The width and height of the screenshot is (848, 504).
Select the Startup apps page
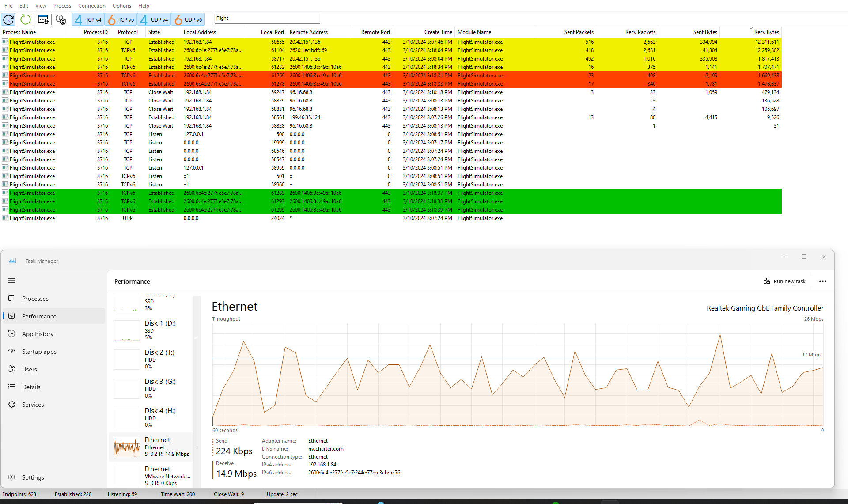tap(39, 352)
